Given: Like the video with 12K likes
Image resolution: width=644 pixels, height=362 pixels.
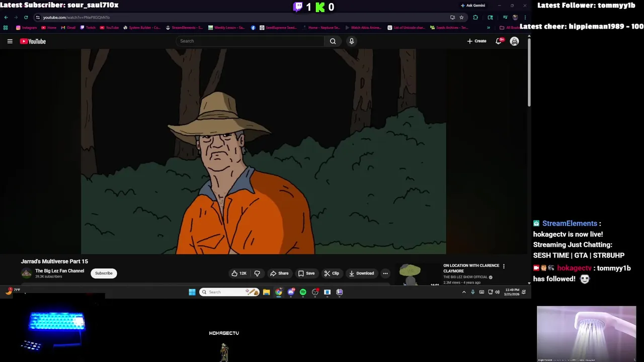Looking at the screenshot, I should (x=239, y=274).
